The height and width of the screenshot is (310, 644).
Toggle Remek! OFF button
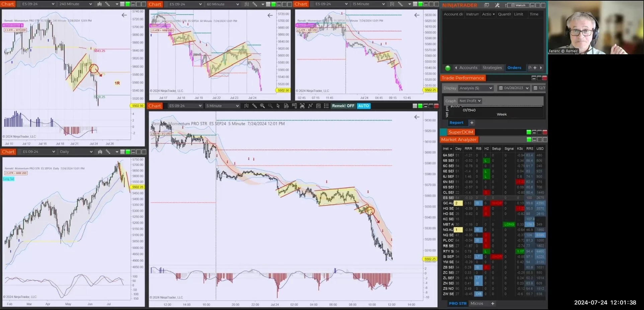point(343,106)
